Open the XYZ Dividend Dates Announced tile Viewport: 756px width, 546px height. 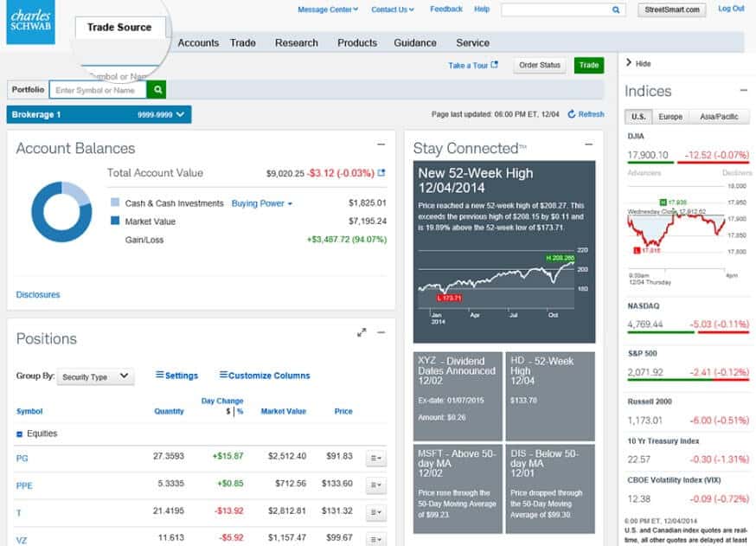(x=457, y=396)
